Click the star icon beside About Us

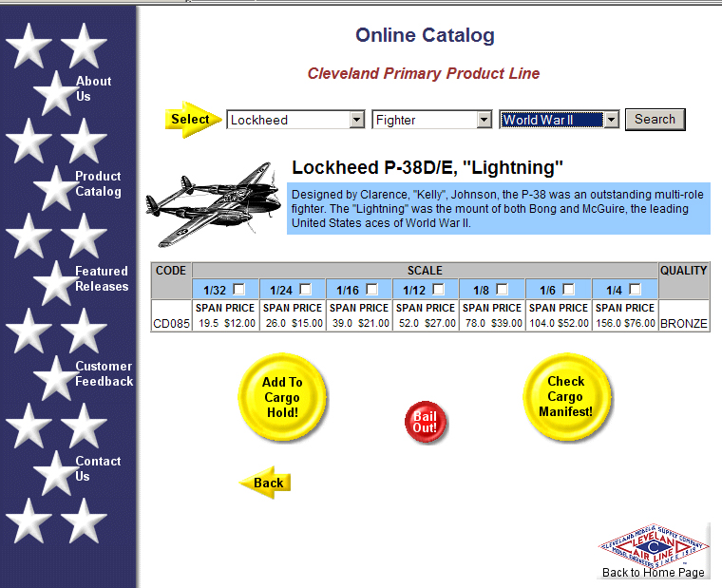tap(53, 92)
